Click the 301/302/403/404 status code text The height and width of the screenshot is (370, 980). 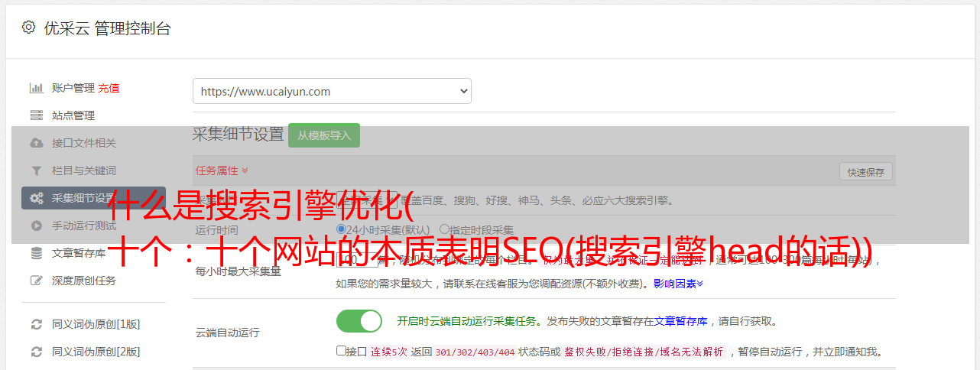(474, 352)
